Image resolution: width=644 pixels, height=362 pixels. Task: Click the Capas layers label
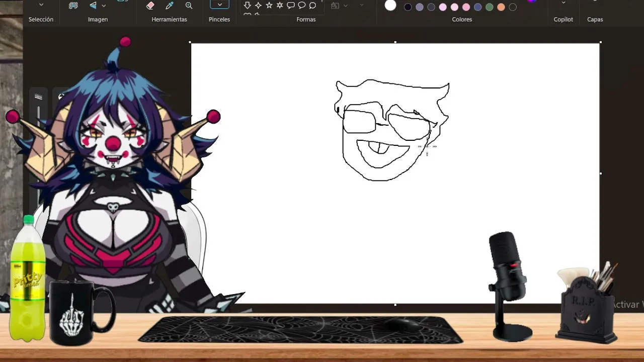point(595,19)
